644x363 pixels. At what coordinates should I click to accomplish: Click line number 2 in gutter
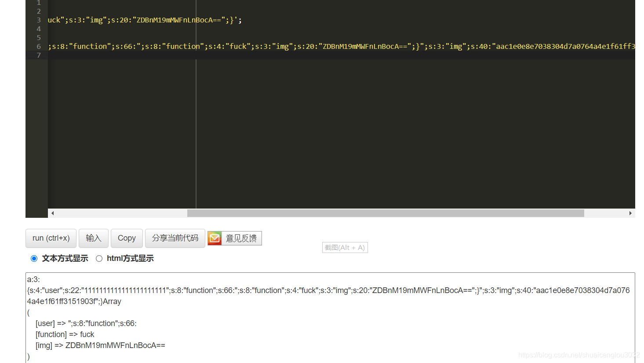tap(39, 11)
